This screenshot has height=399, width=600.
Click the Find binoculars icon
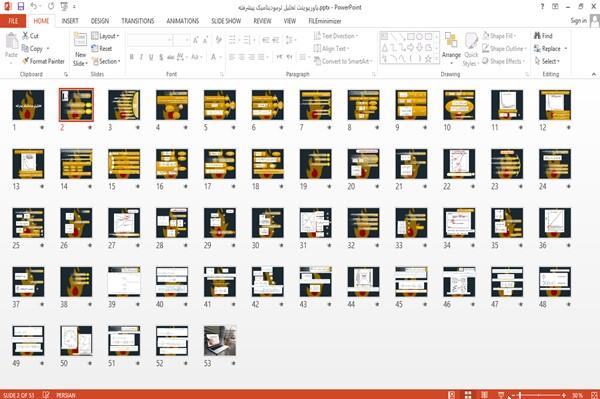tap(537, 36)
